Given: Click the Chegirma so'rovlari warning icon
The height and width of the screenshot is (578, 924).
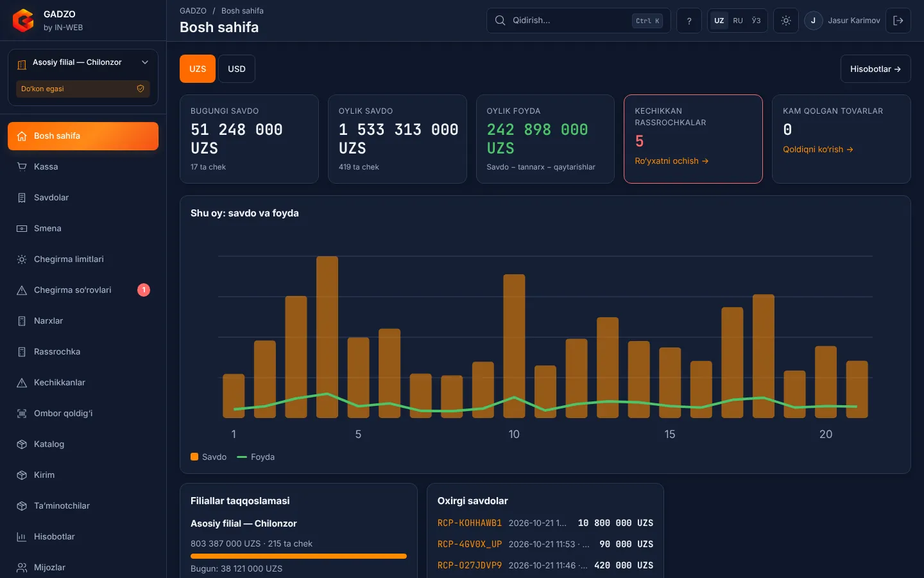Looking at the screenshot, I should (22, 290).
